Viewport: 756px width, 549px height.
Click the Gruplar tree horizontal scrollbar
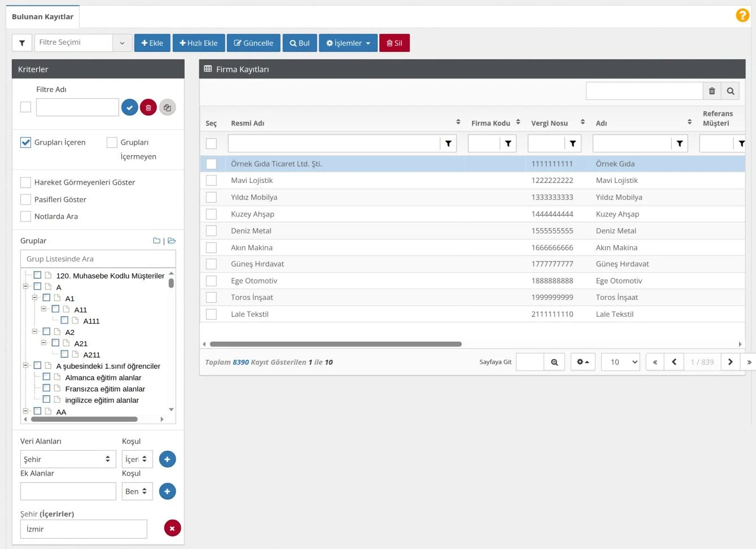(84, 419)
